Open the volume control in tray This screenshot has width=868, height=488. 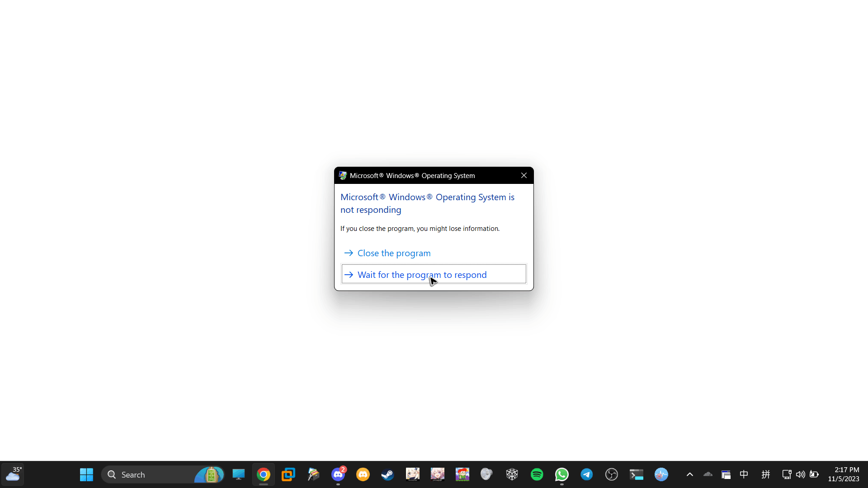tap(800, 474)
